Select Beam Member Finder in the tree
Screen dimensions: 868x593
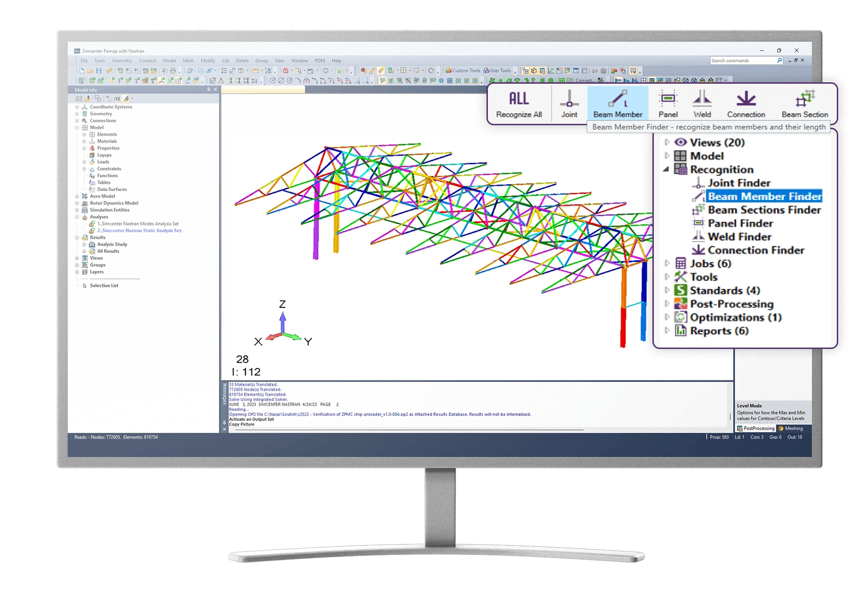point(764,196)
